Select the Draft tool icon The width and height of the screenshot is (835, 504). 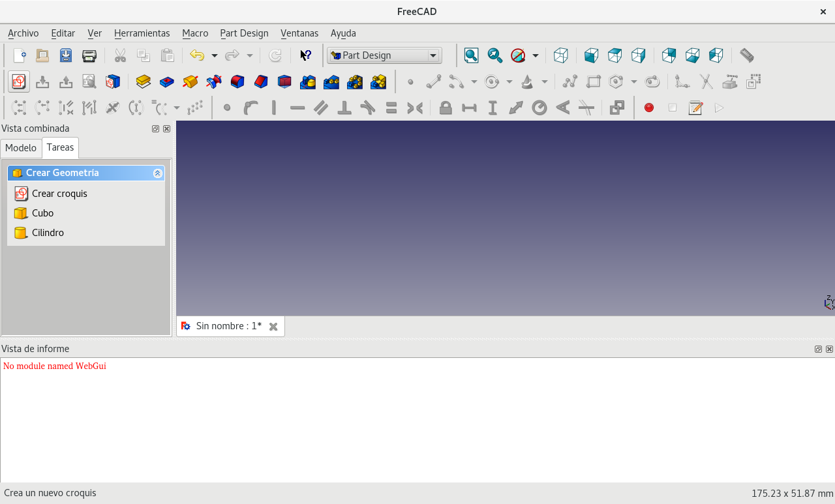(x=284, y=82)
